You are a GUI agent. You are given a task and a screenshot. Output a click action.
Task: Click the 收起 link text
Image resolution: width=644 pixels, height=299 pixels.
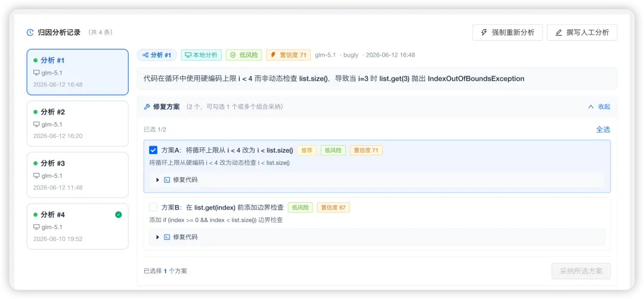click(x=604, y=106)
